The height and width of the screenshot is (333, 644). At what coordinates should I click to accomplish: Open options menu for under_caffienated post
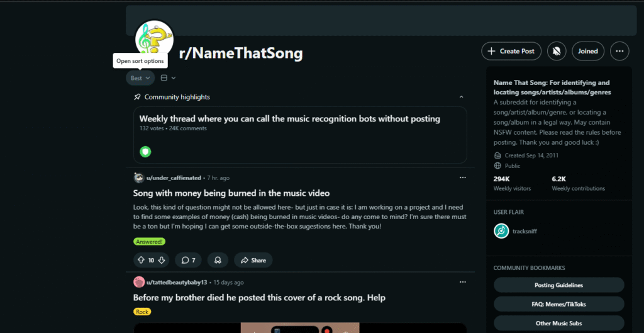(x=463, y=178)
